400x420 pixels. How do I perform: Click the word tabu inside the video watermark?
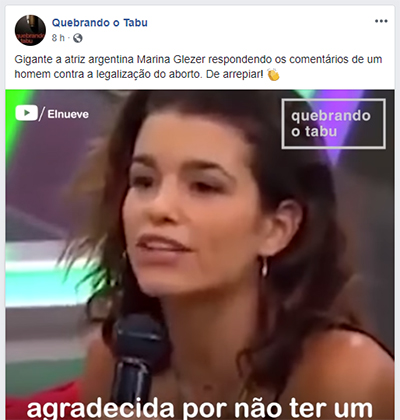tap(320, 132)
